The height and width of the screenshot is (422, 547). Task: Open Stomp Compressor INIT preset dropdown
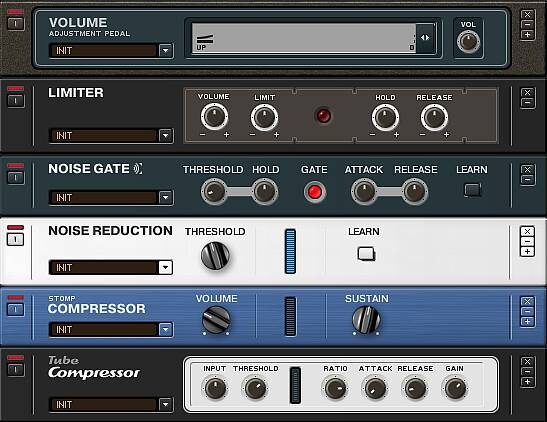[x=166, y=330]
